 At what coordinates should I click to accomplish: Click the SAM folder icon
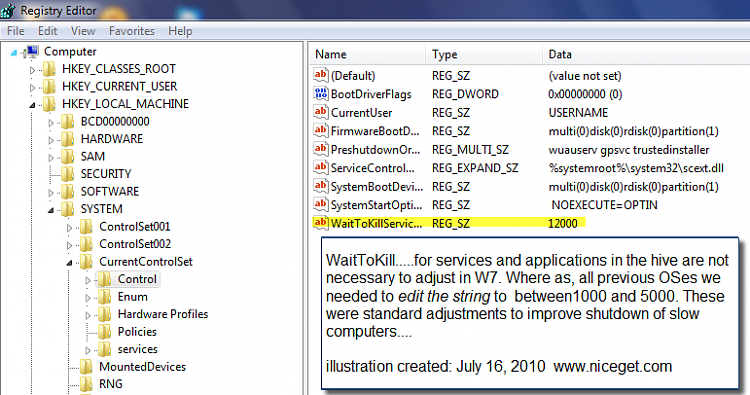coord(67,156)
